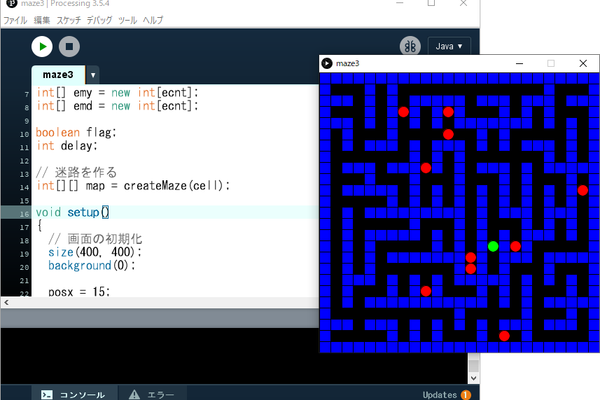600x400 pixels.
Task: Open the tab arrow menu beside maze3
Action: (93, 75)
